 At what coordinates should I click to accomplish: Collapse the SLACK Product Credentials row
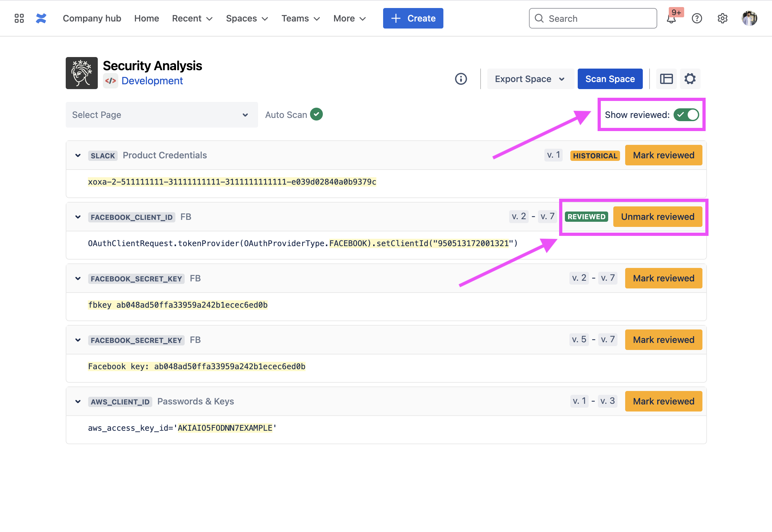(x=78, y=155)
